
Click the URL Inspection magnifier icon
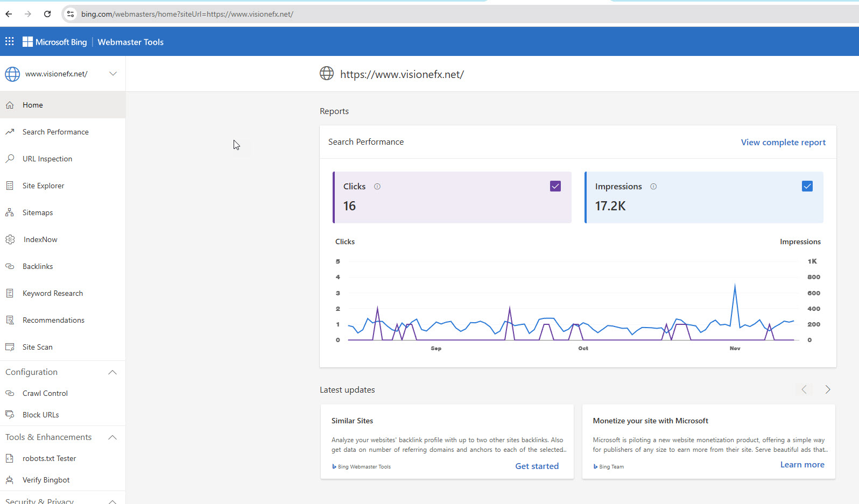coord(10,159)
